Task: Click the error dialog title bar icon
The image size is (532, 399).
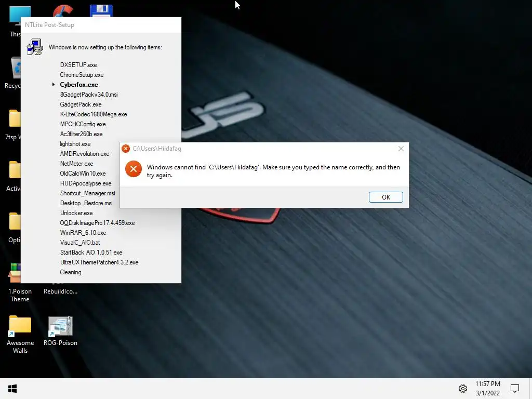Action: pos(126,149)
